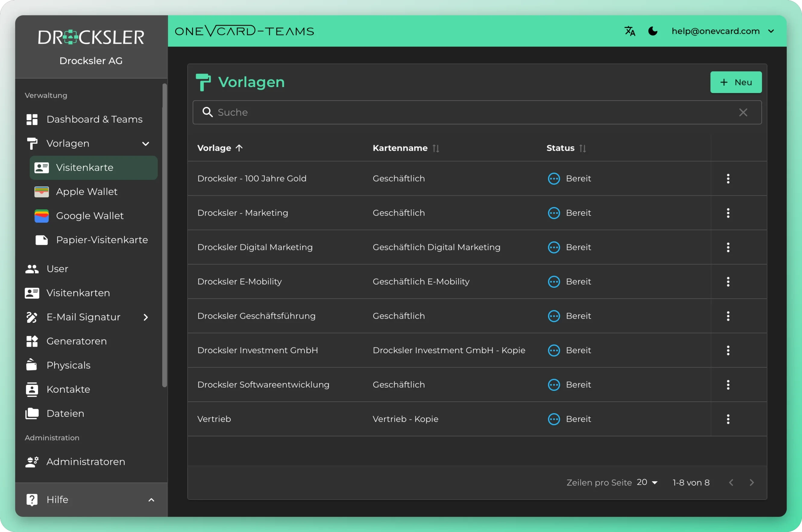
Task: Collapse the Vorlagen sidebar chevron
Action: click(146, 143)
